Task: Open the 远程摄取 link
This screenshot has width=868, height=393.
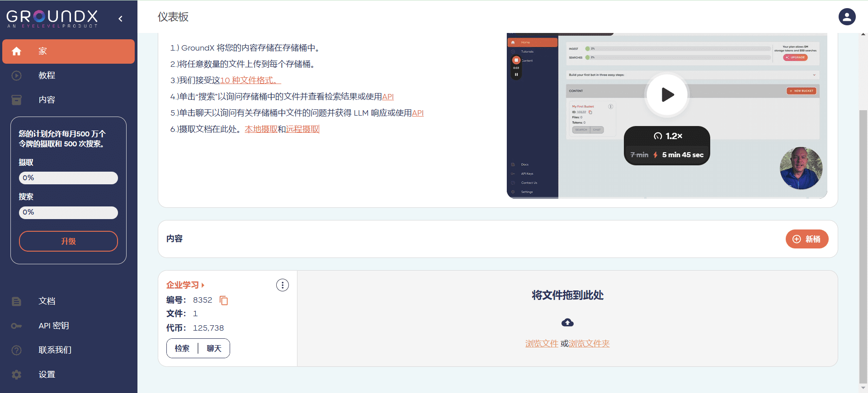Action: coord(302,129)
